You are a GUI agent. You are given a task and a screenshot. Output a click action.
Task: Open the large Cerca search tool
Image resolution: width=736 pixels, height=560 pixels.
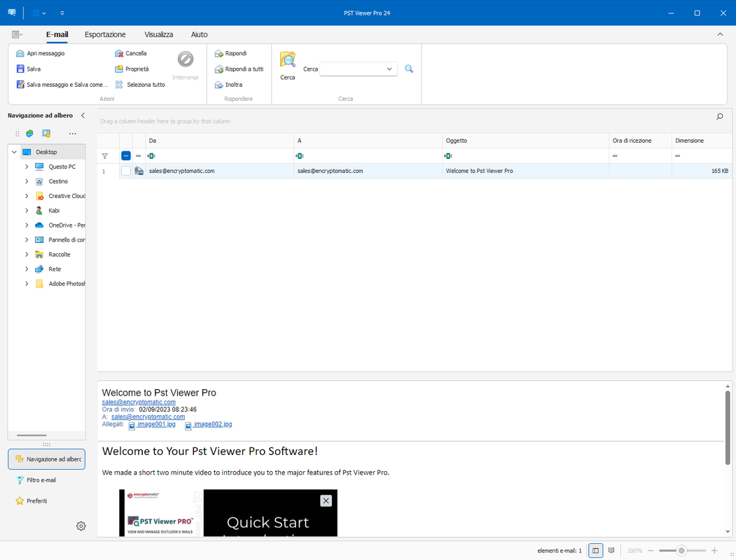pos(288,66)
